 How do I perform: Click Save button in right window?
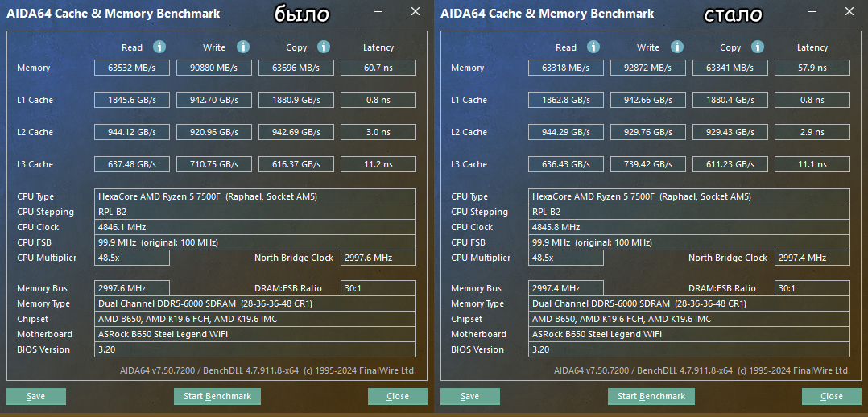470,396
